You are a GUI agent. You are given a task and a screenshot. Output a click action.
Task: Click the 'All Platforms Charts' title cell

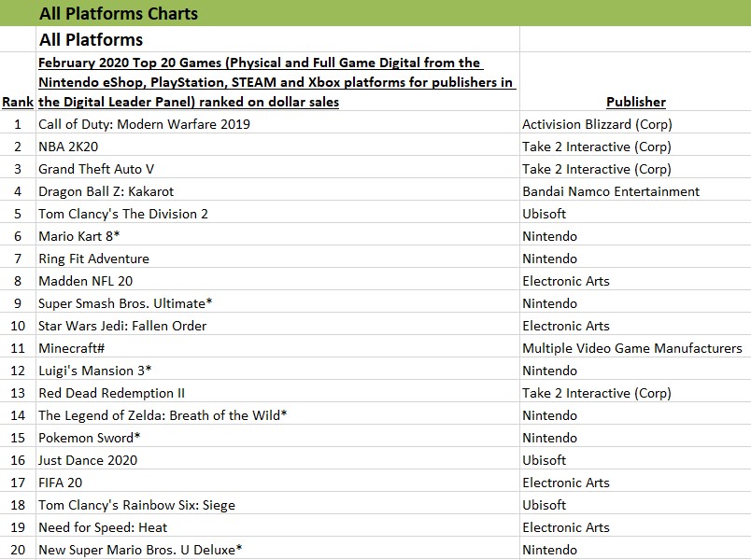click(119, 14)
